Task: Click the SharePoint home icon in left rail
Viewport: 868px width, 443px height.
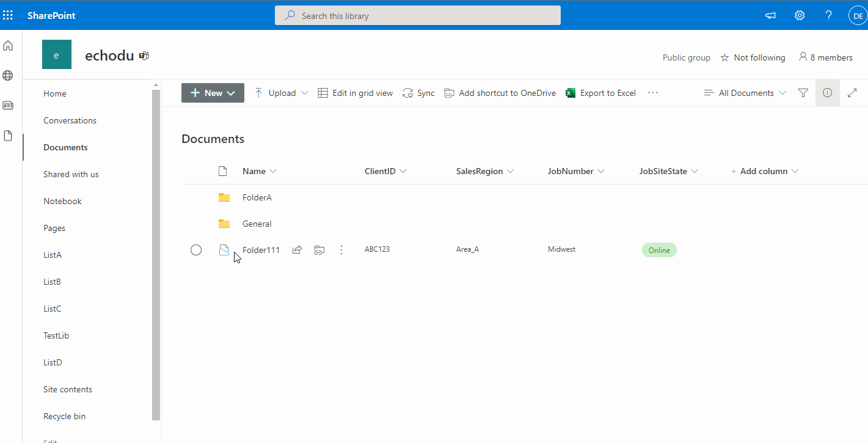Action: coord(8,46)
